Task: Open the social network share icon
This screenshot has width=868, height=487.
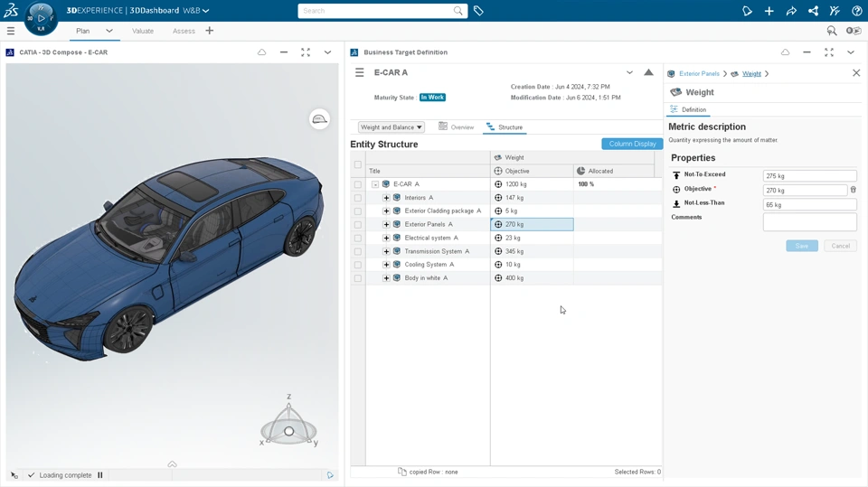Action: click(813, 11)
